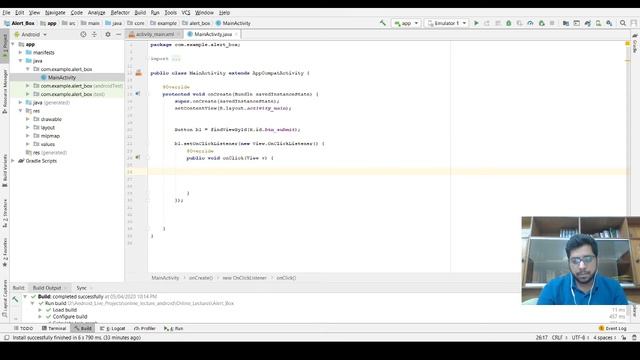Close the MainActivity.java tab
Image resolution: width=640 pixels, height=360 pixels.
coord(236,34)
